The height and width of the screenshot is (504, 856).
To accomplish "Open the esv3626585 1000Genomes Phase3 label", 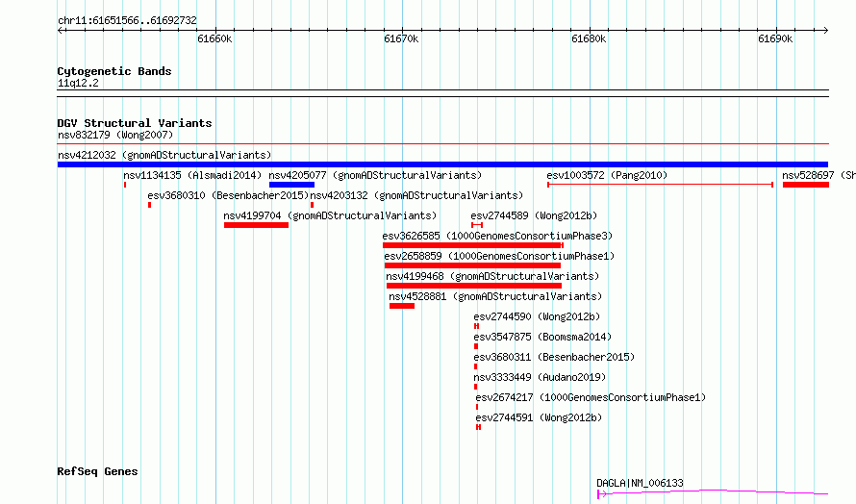I will pos(497,236).
